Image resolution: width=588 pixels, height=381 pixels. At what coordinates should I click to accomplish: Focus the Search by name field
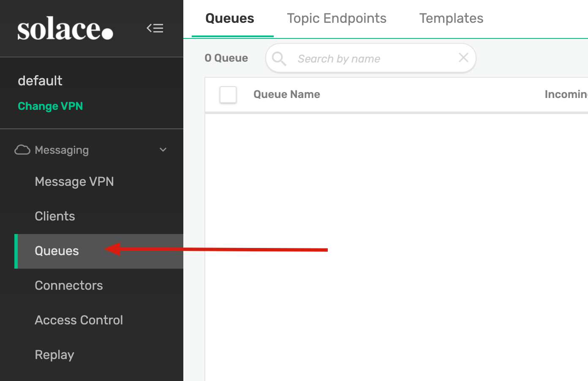coord(372,59)
